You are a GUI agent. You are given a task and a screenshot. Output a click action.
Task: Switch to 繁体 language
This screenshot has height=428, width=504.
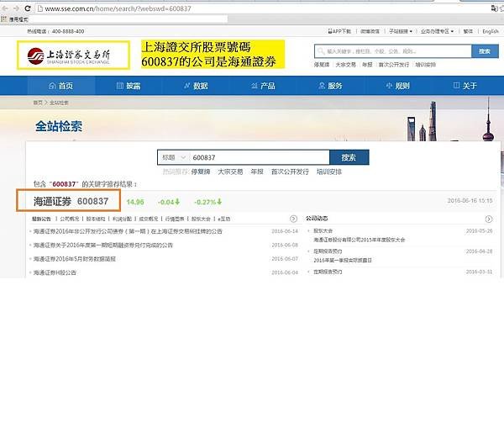pos(468,31)
